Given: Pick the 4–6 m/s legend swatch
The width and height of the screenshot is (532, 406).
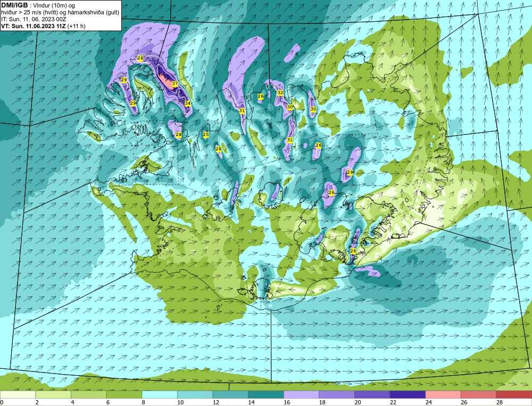Looking at the screenshot, I should (x=88, y=394).
